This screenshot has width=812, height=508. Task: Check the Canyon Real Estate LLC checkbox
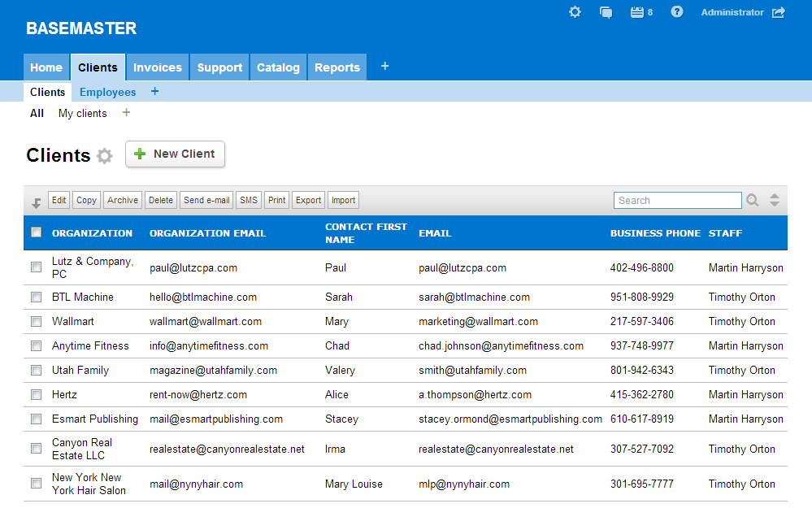(x=37, y=449)
